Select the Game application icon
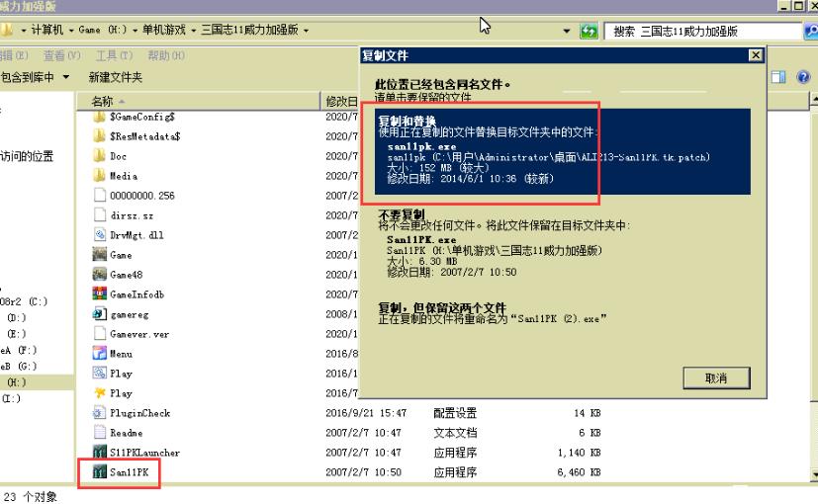Viewport: 818px width, 504px height. [x=99, y=254]
